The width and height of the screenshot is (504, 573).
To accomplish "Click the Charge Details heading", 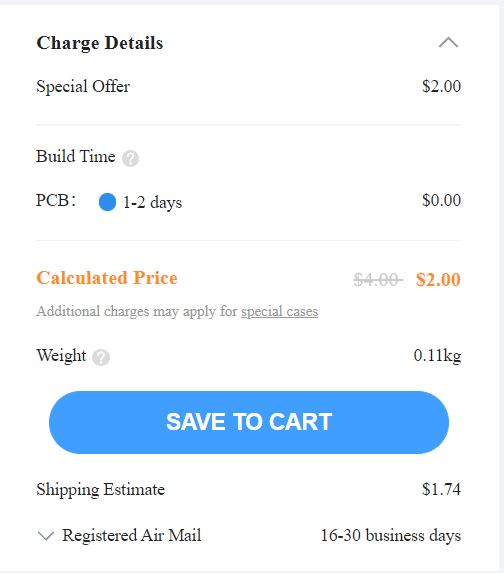I will click(100, 43).
